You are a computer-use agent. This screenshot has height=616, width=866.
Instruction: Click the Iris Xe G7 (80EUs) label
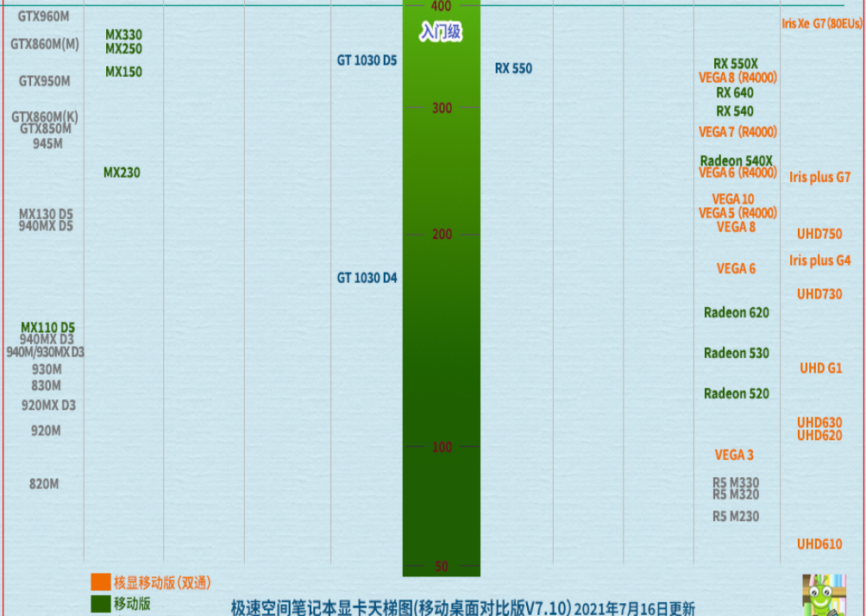pyautogui.click(x=821, y=24)
